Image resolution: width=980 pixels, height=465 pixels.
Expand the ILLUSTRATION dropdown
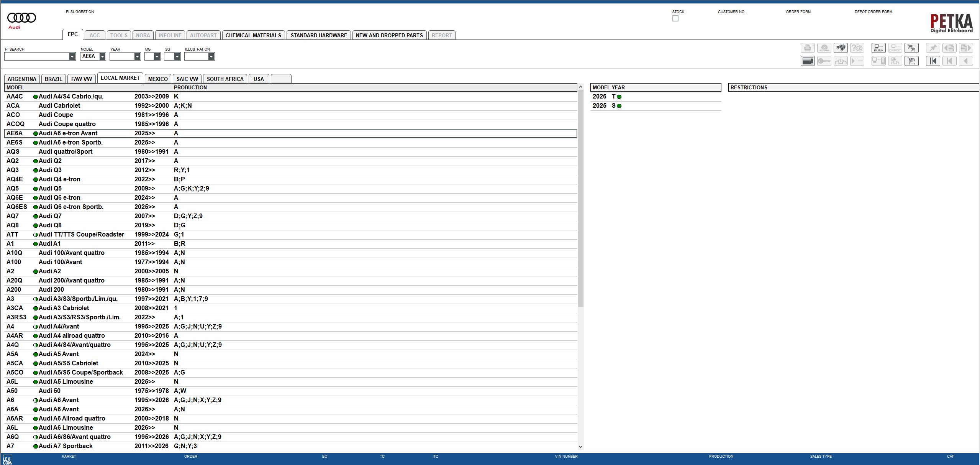pos(211,56)
